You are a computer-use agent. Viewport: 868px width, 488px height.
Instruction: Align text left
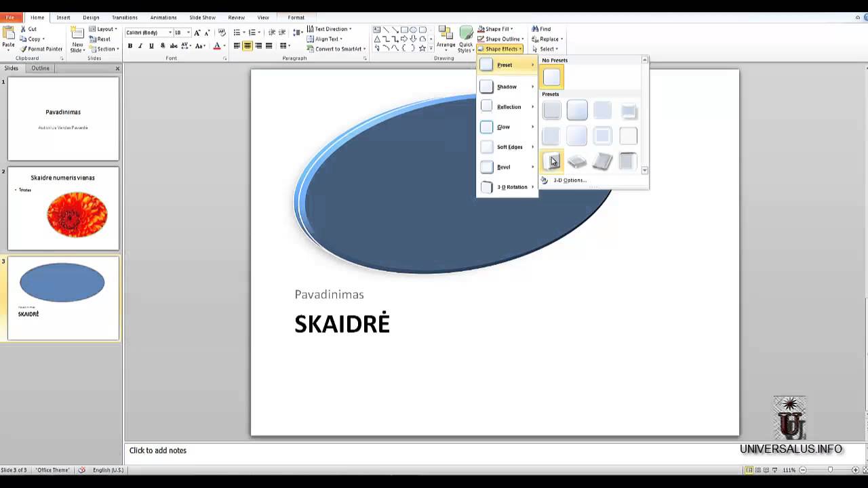tap(237, 46)
